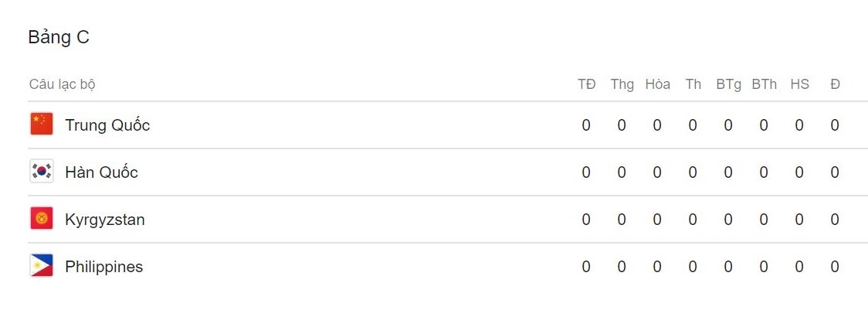The image size is (868, 317).
Task: Click the HS column header
Action: tap(799, 84)
